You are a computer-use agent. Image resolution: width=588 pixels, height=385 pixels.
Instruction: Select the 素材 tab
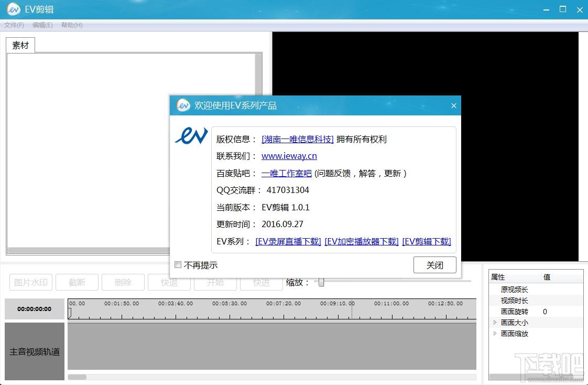(20, 46)
